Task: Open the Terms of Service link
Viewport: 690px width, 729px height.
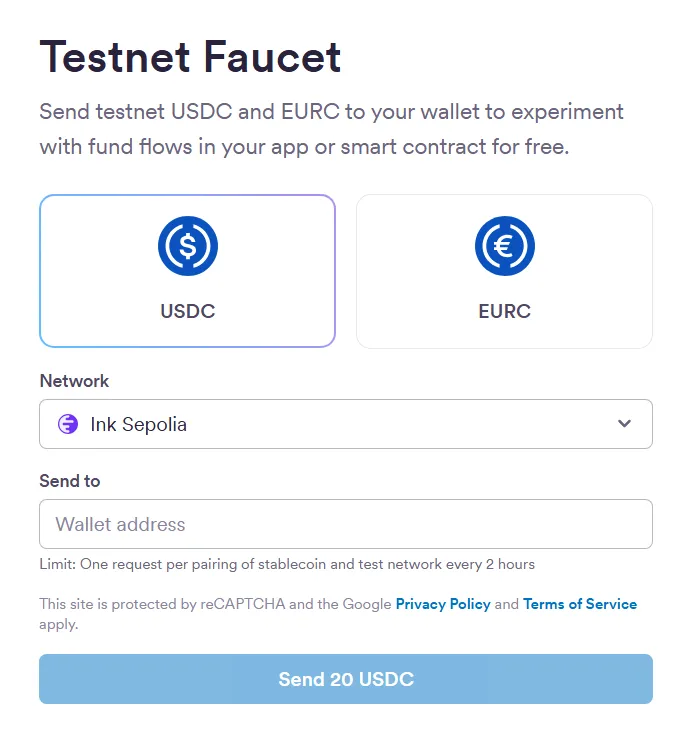Action: pos(580,604)
